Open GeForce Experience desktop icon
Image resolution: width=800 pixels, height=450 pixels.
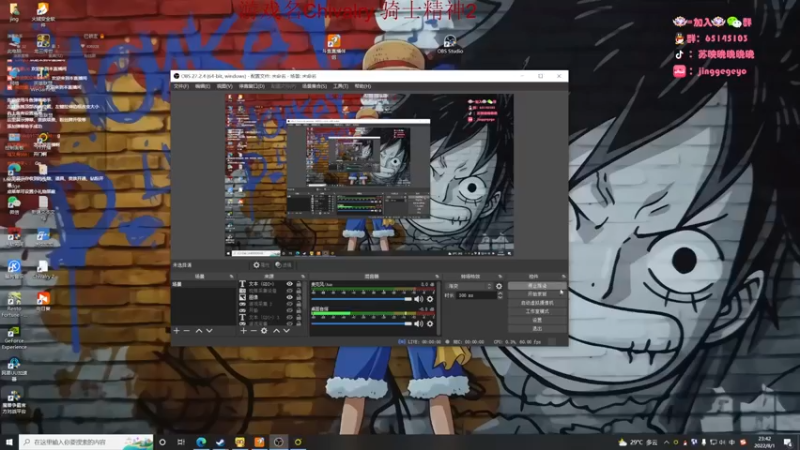[x=14, y=337]
